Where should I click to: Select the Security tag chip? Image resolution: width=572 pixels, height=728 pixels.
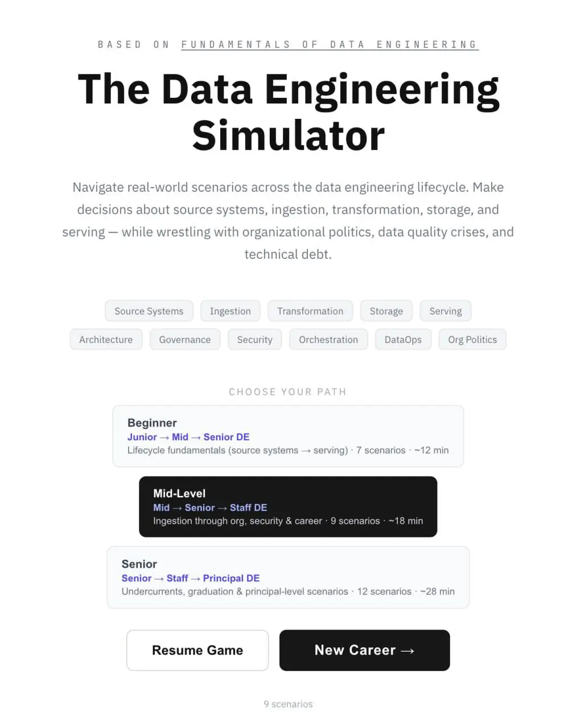(254, 340)
